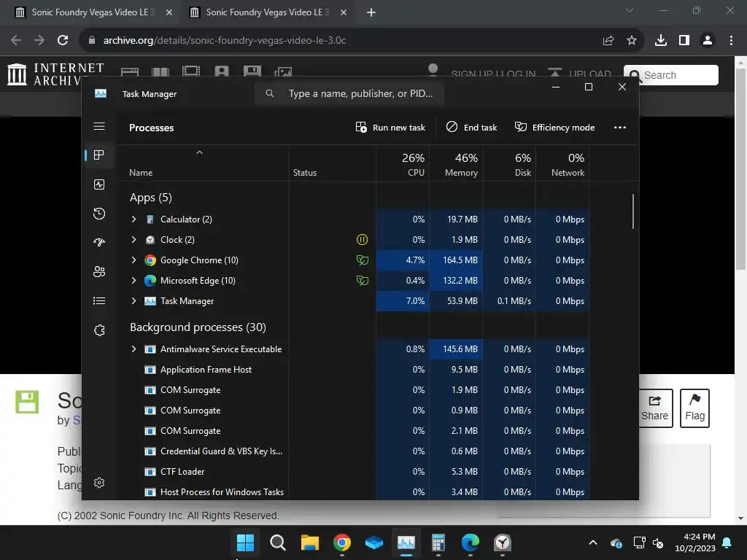Viewport: 747px width, 560px height.
Task: Click the Chrome share page icon
Action: 608,40
